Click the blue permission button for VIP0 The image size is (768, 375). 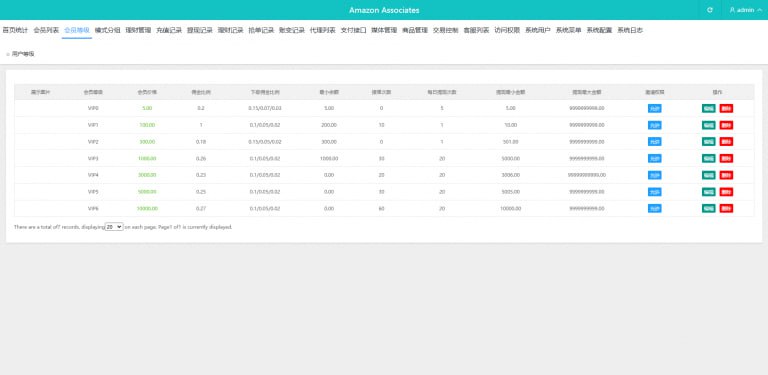click(654, 108)
